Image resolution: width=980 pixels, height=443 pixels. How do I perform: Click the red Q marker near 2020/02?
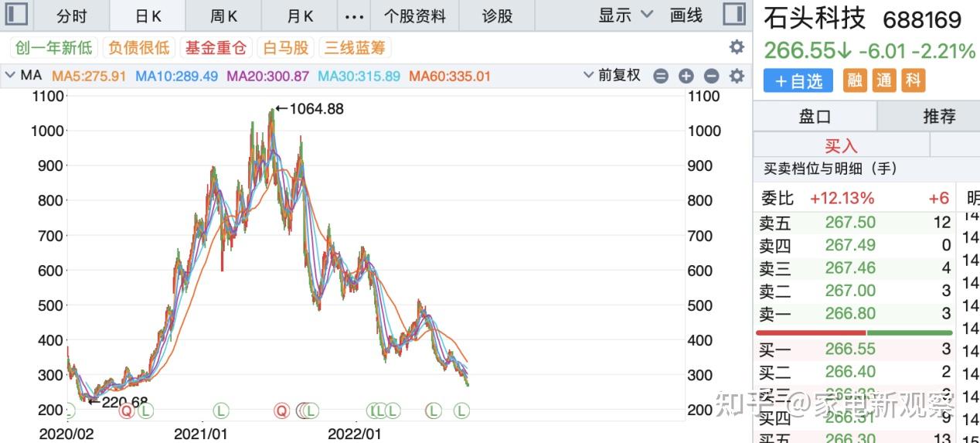coord(126,411)
